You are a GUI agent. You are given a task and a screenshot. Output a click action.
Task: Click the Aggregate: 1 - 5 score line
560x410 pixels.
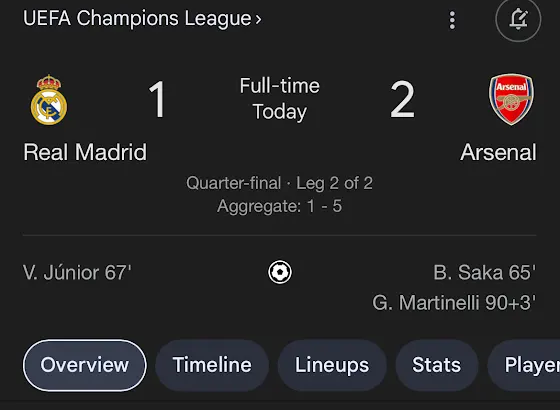[280, 206]
